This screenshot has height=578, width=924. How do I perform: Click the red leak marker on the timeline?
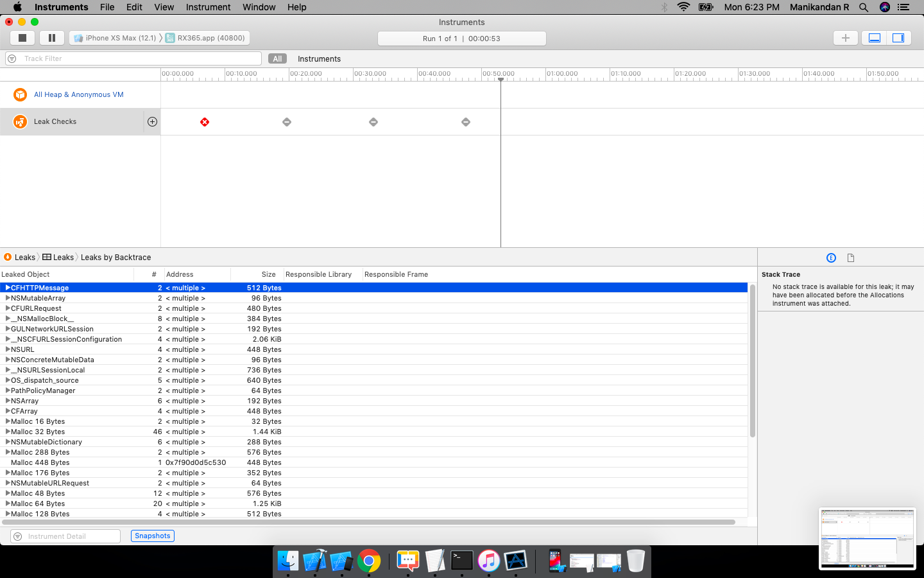204,121
